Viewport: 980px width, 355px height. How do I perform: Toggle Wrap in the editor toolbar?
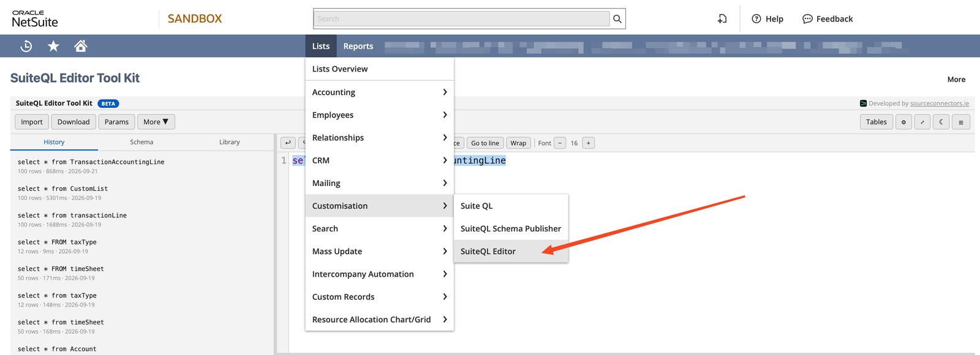(x=518, y=143)
